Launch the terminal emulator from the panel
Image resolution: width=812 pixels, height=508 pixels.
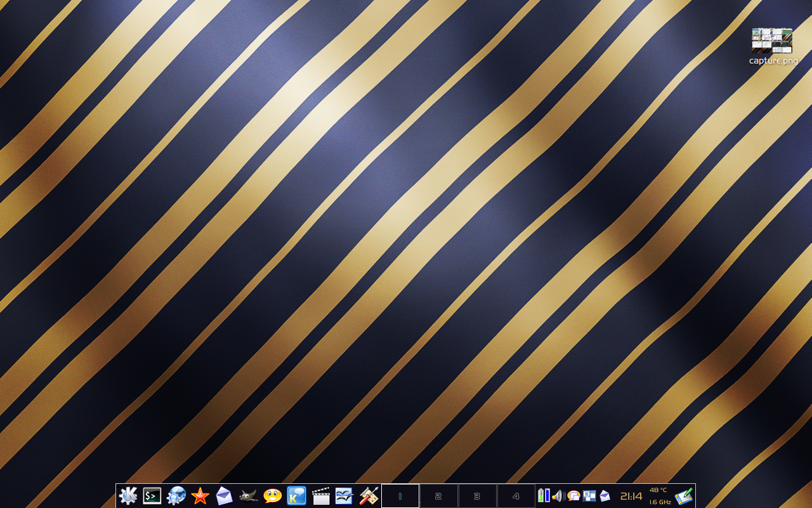pos(152,496)
